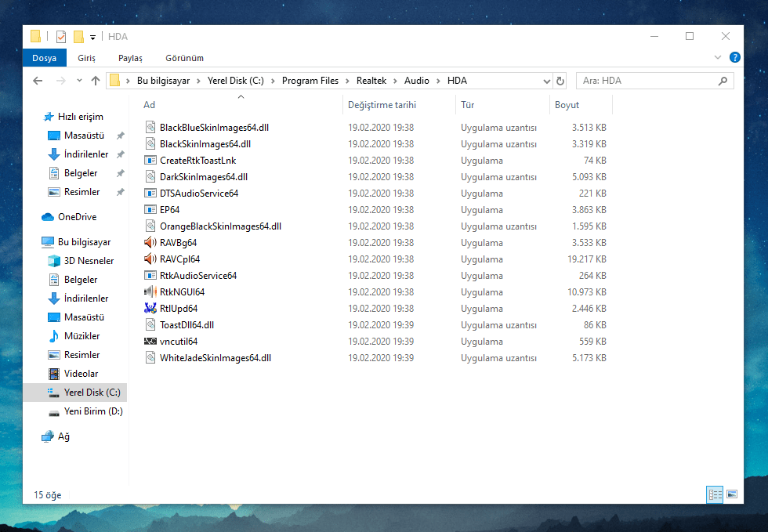Open OneDrive in the sidebar
This screenshot has width=768, height=532.
(x=69, y=216)
